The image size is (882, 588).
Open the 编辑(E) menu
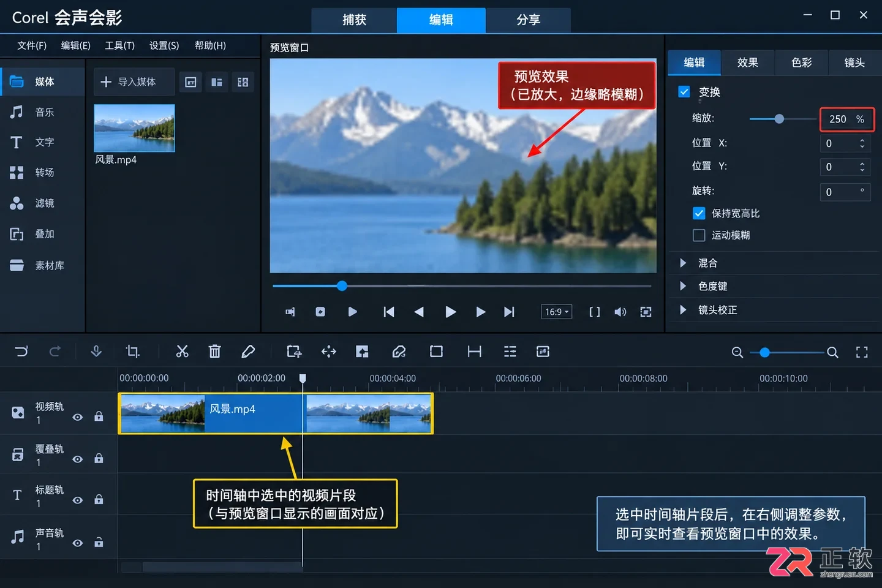click(x=76, y=45)
